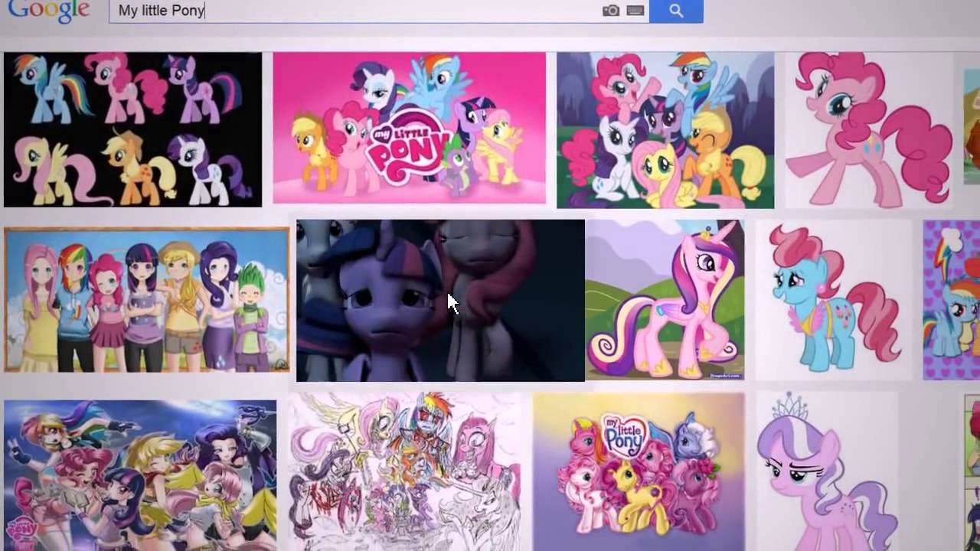Click the Google logo
The image size is (980, 551).
(x=49, y=11)
